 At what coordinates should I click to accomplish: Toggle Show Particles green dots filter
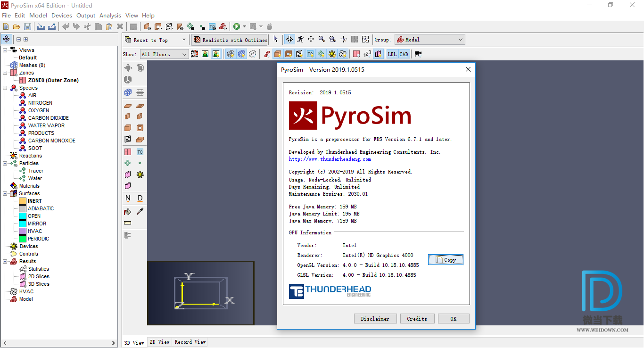click(321, 54)
